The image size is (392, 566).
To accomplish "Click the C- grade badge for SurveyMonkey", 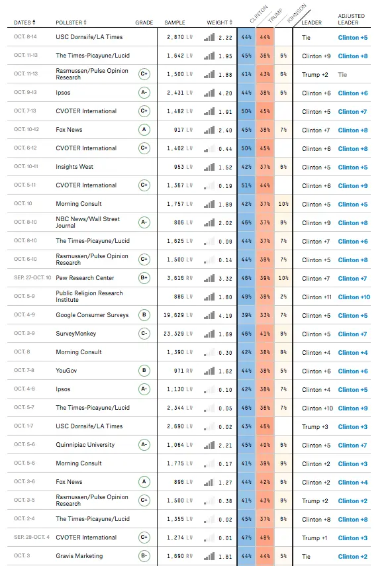I will (x=144, y=334).
